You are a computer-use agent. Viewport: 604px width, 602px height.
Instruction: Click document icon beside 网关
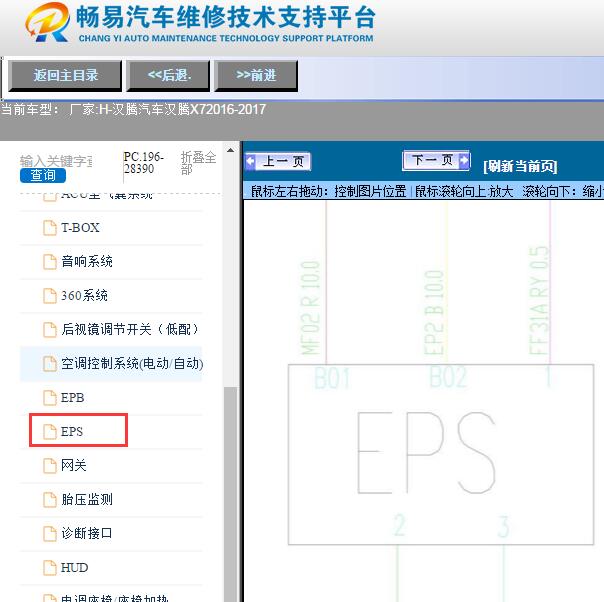click(x=50, y=465)
